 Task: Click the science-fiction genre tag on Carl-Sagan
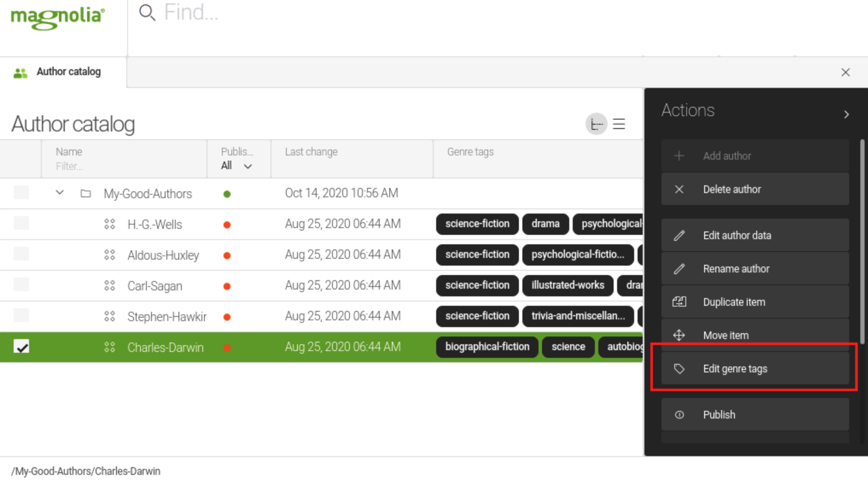coord(477,285)
